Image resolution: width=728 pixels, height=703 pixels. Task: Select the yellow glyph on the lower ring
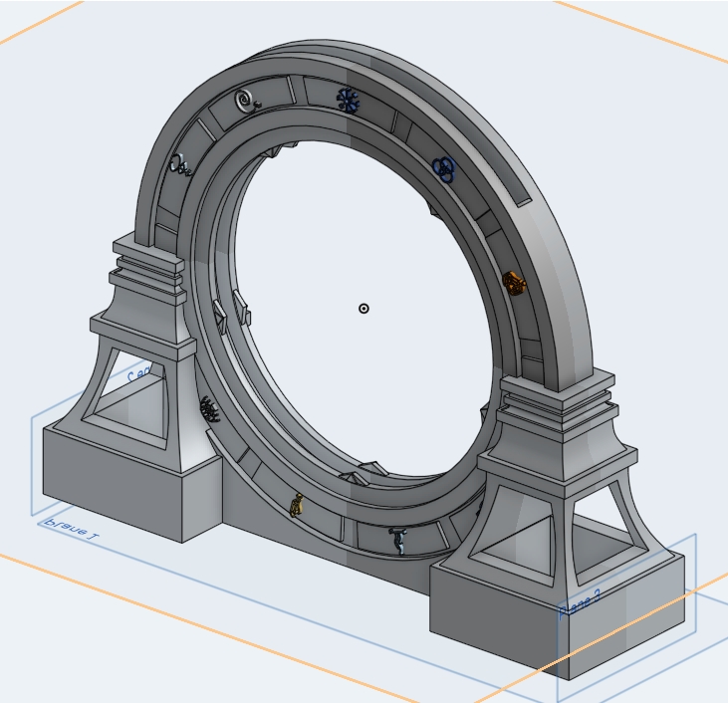click(x=296, y=505)
